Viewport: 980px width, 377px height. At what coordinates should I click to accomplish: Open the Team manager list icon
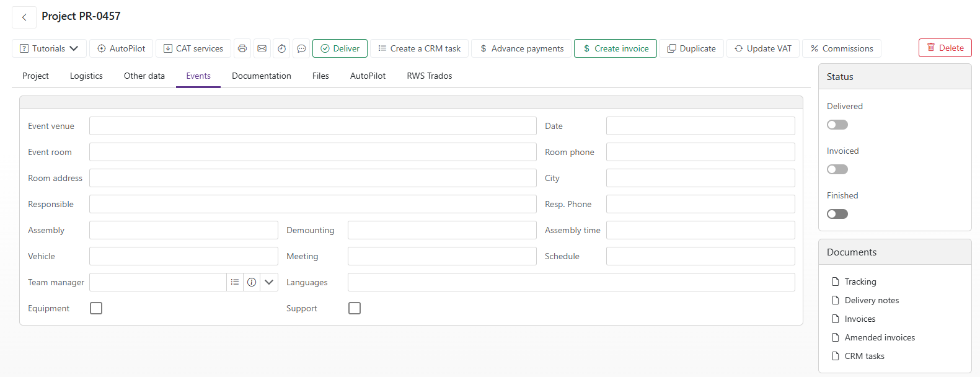tap(235, 282)
